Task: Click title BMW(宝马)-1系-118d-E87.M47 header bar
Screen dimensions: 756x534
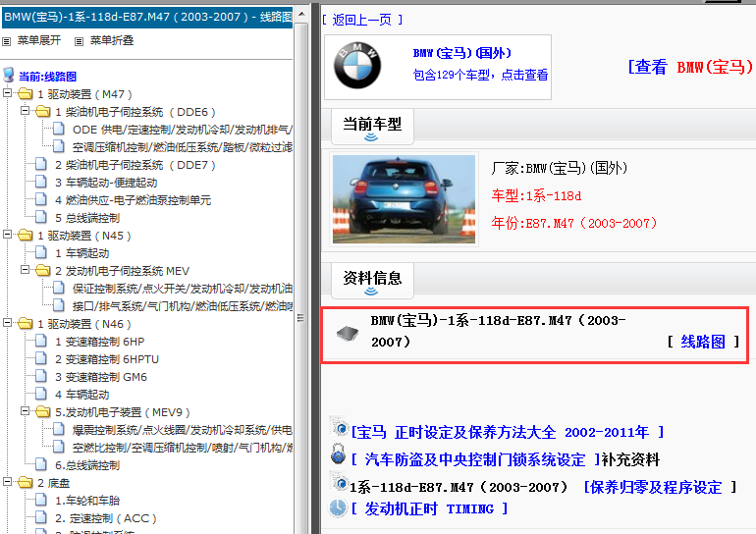Action: 147,18
